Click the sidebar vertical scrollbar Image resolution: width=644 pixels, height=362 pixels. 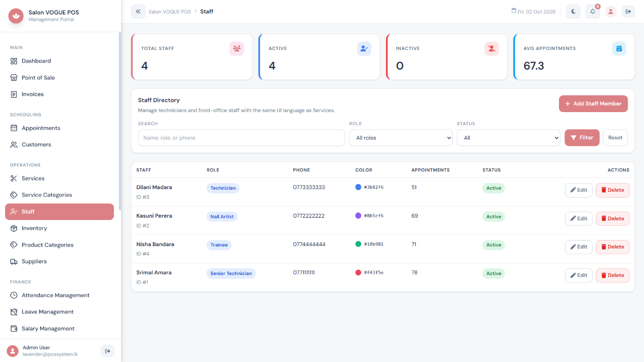coord(120,121)
